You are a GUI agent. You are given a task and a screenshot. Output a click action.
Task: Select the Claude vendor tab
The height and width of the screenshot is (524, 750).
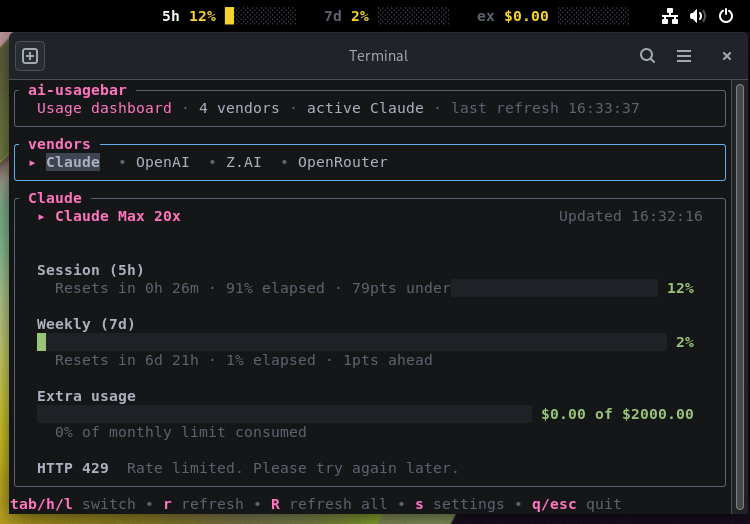click(73, 162)
